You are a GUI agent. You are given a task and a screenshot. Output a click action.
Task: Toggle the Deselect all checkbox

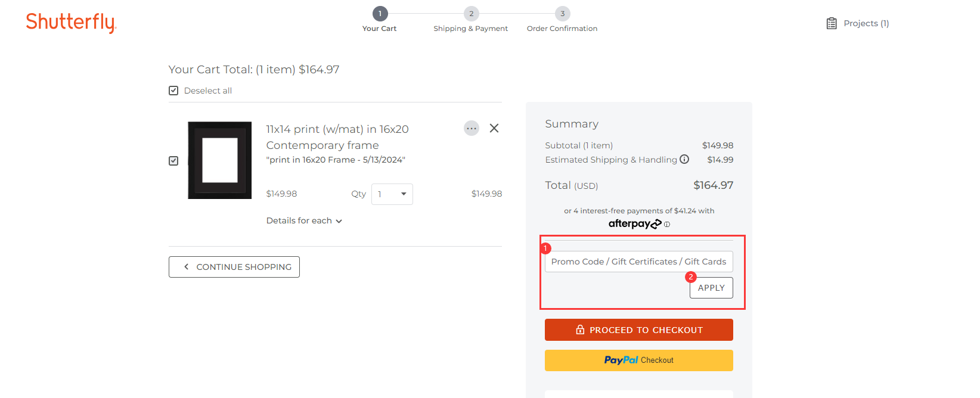click(173, 91)
